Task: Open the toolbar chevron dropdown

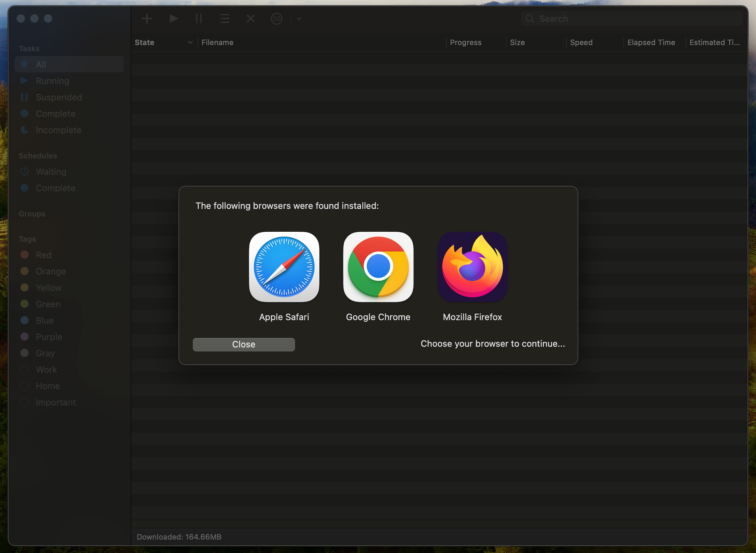Action: tap(299, 18)
